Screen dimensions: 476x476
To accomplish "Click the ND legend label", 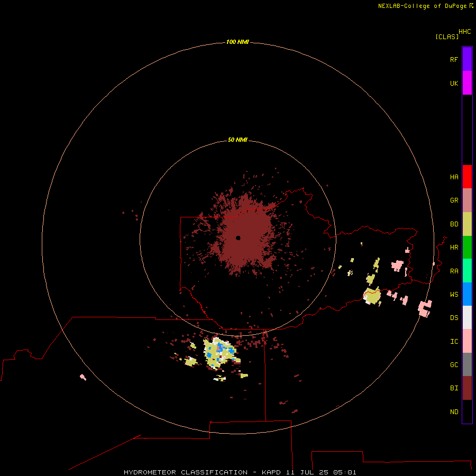I will click(454, 411).
